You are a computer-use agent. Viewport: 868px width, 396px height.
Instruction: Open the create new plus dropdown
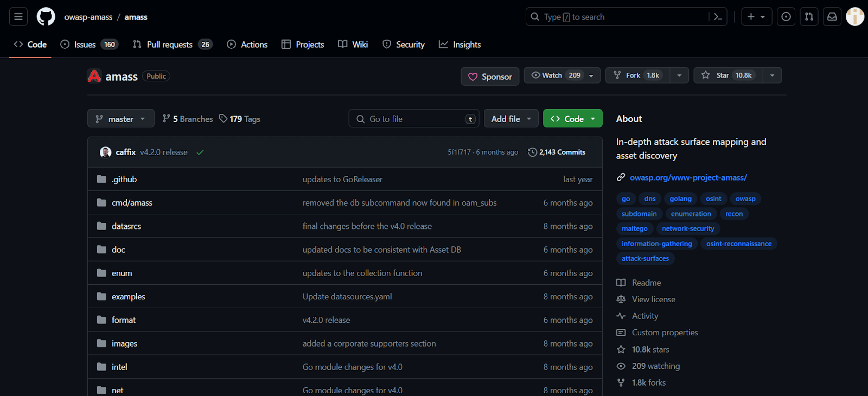(x=756, y=17)
